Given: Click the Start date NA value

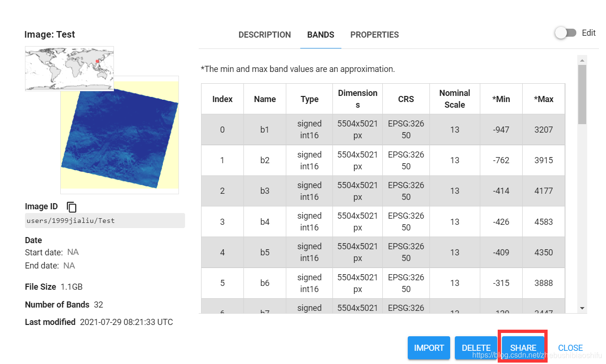Looking at the screenshot, I should (73, 252).
